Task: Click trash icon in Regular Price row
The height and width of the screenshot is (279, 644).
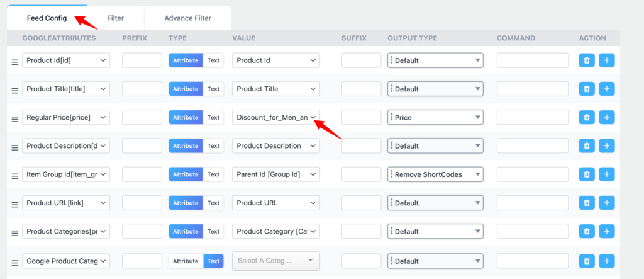Action: pyautogui.click(x=587, y=117)
